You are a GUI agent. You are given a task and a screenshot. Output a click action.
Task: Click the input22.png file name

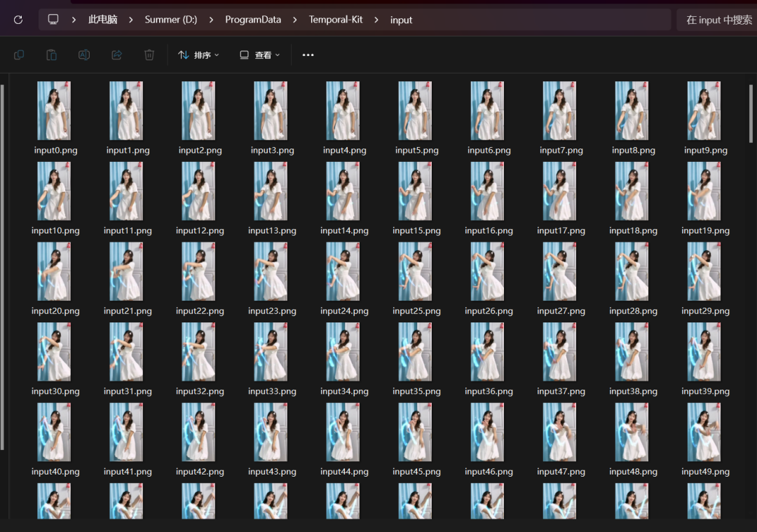200,311
